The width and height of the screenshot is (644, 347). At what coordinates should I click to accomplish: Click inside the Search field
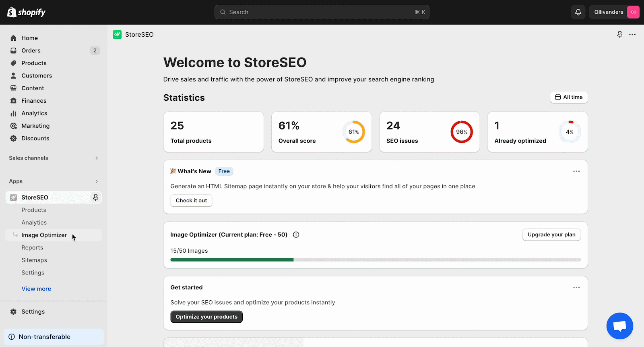click(x=322, y=12)
